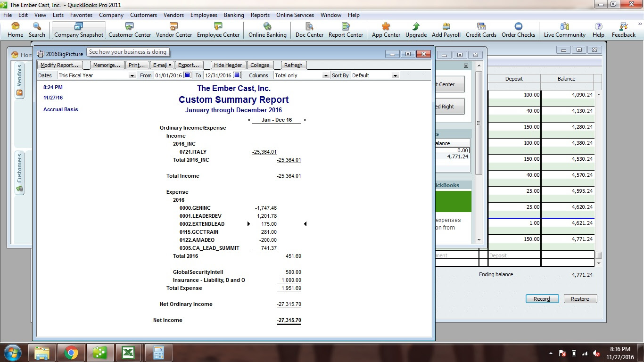Open Windows Start menu
Image resolution: width=644 pixels, height=362 pixels.
(x=13, y=352)
